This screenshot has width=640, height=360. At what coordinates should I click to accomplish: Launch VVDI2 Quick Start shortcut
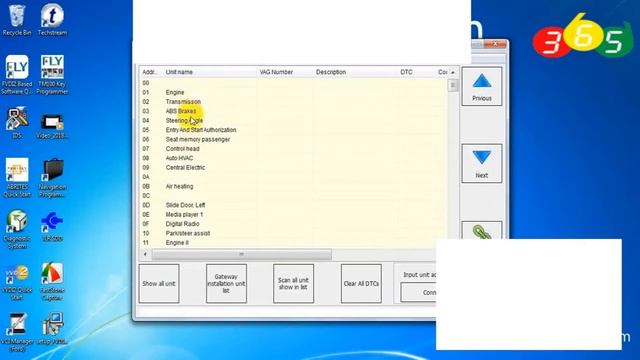tap(17, 283)
